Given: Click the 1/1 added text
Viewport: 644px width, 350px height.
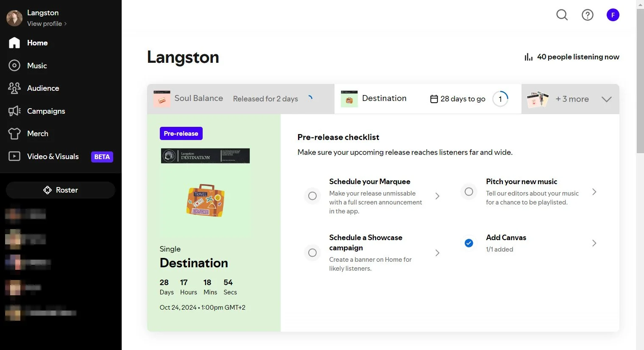Looking at the screenshot, I should (x=499, y=249).
